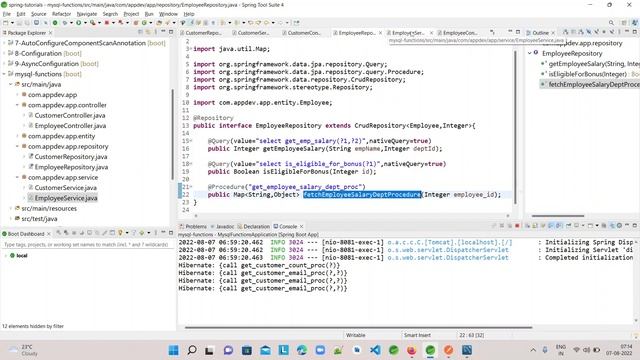Open Visual Studio Code from the taskbar
640x360 pixels.
coord(375,350)
